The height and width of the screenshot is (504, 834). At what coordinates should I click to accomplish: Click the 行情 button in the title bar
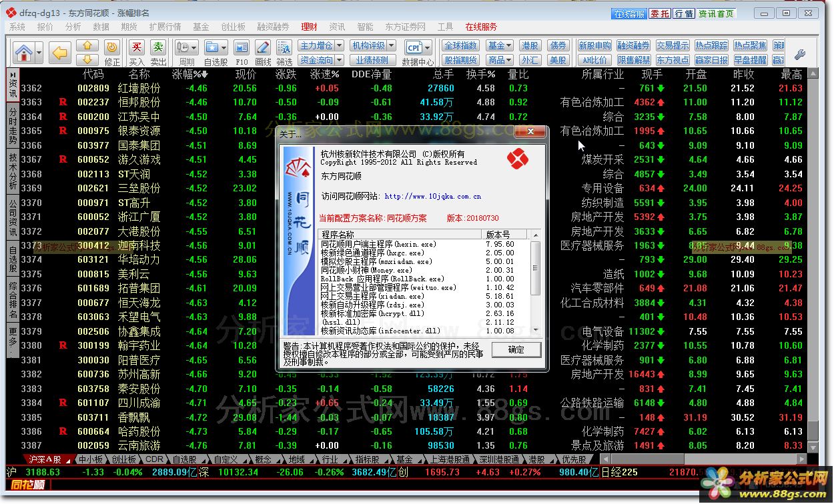(683, 13)
